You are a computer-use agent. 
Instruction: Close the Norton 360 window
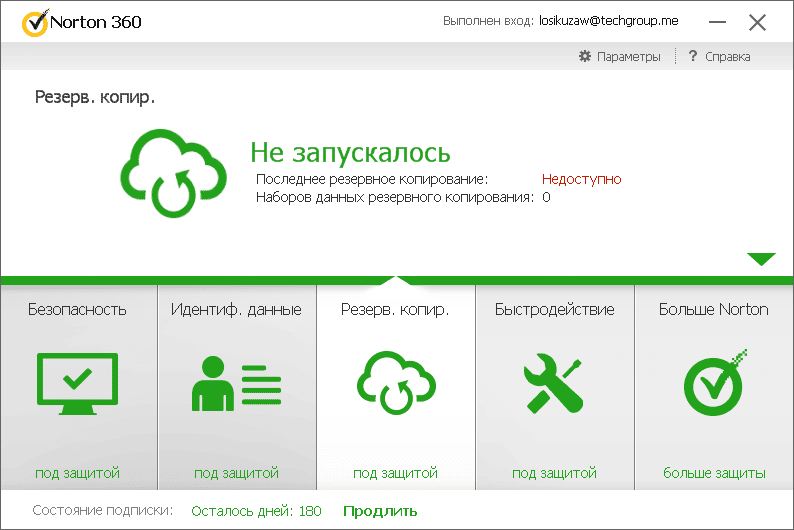click(758, 22)
